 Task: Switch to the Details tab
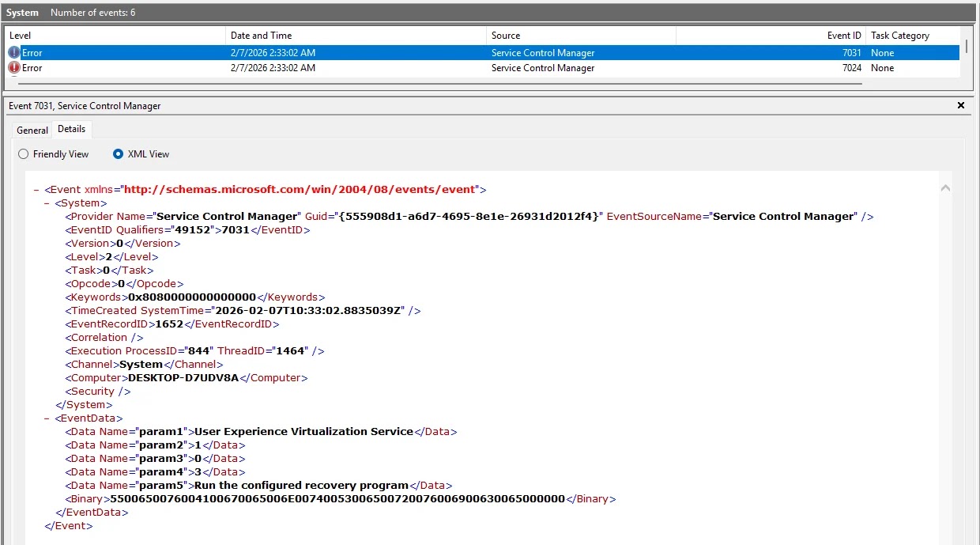point(72,129)
